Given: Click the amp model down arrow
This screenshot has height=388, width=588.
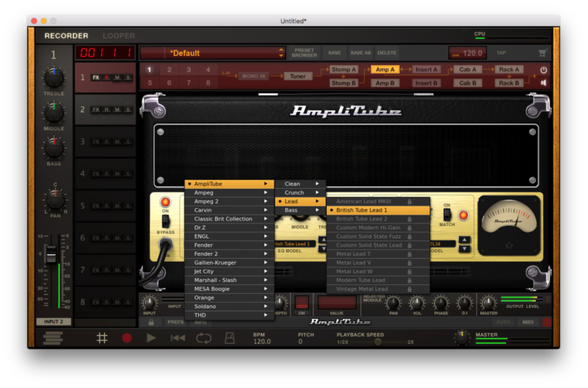Looking at the screenshot, I should click(465, 248).
